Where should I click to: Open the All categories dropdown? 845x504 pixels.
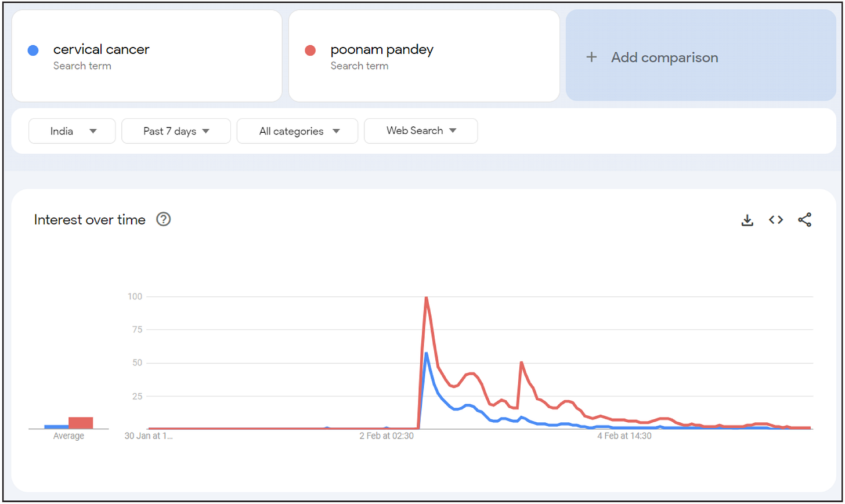click(297, 131)
